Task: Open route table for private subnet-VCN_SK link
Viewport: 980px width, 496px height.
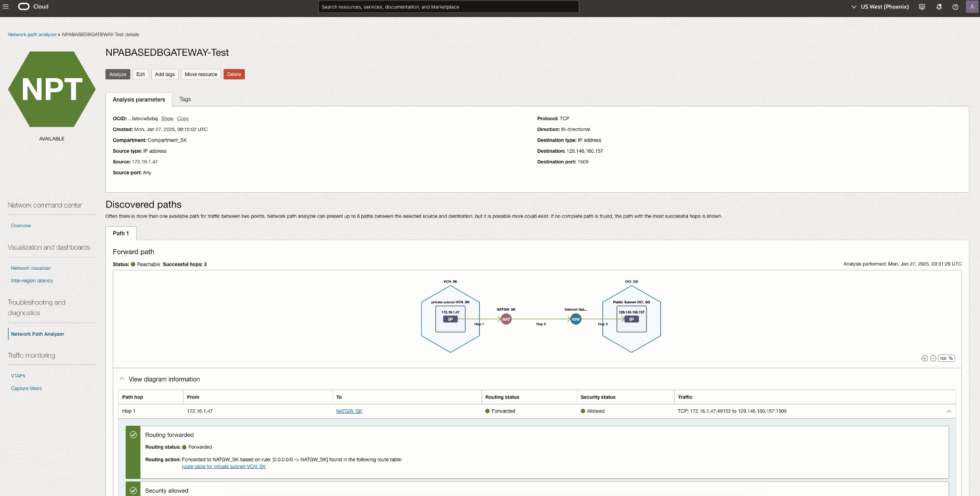Action: click(x=224, y=467)
